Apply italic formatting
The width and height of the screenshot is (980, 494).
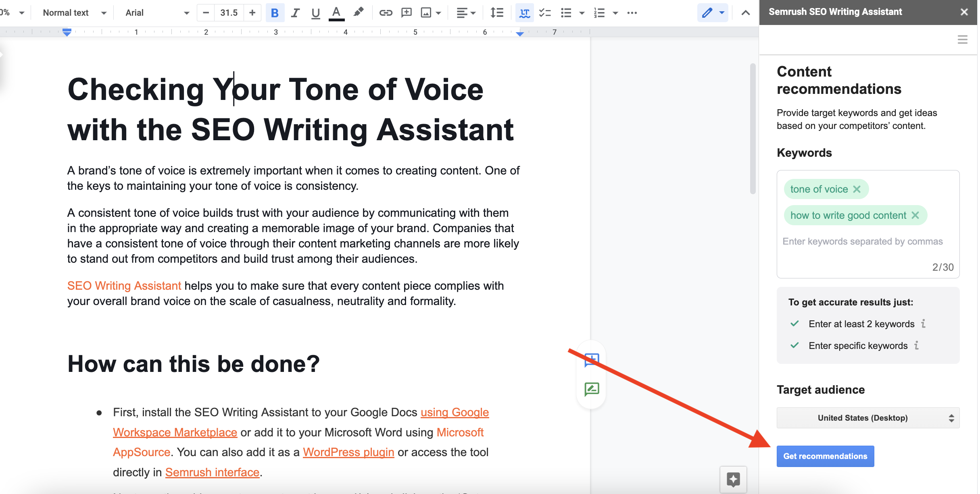[x=295, y=13]
